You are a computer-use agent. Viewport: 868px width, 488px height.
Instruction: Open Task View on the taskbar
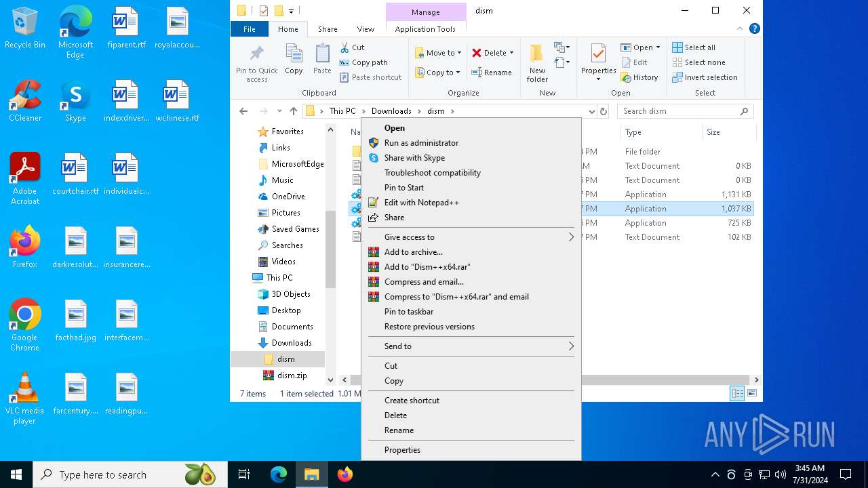[244, 474]
